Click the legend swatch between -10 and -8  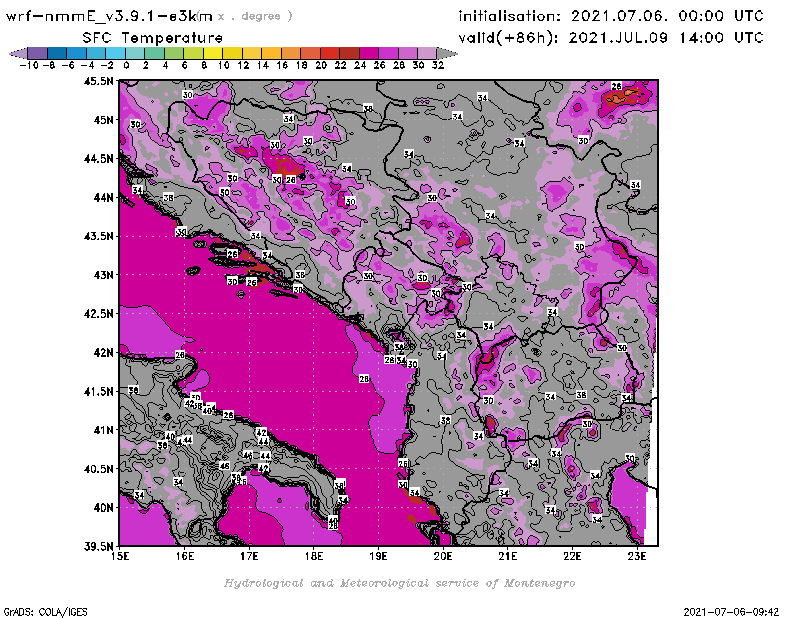38,53
